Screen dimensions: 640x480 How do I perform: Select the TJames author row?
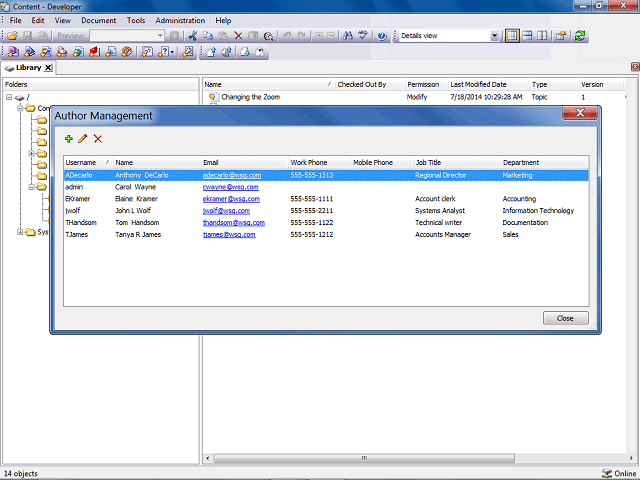tap(326, 234)
